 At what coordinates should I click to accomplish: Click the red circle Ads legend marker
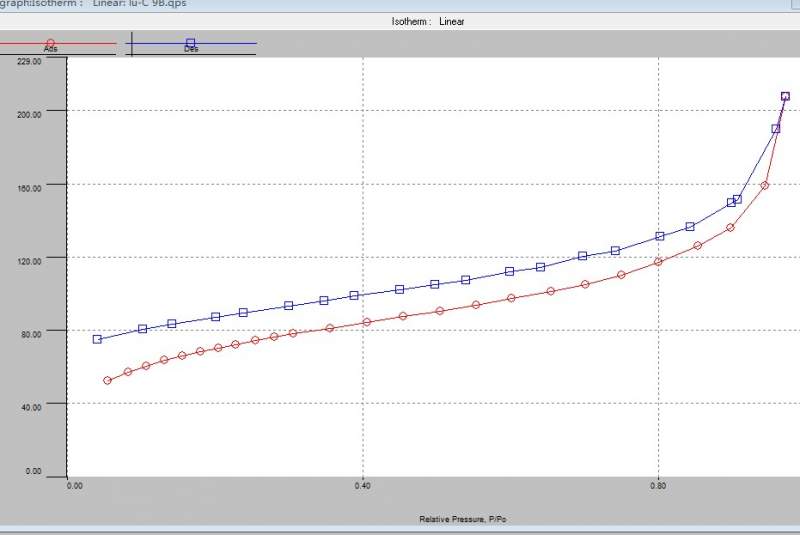tap(50, 44)
